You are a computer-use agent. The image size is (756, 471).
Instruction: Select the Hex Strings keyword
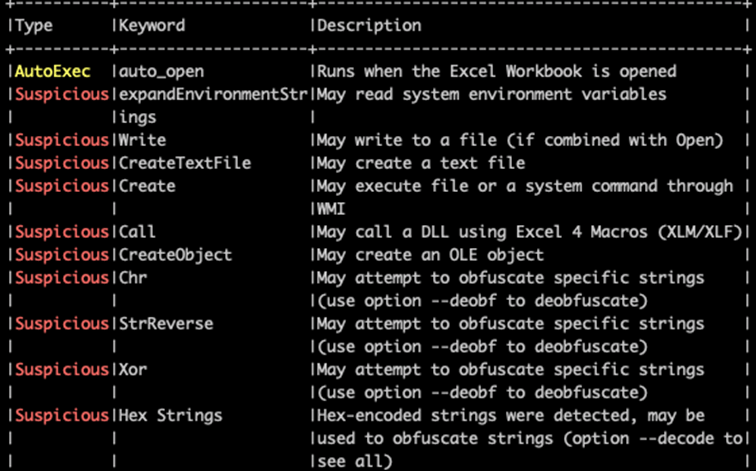171,416
